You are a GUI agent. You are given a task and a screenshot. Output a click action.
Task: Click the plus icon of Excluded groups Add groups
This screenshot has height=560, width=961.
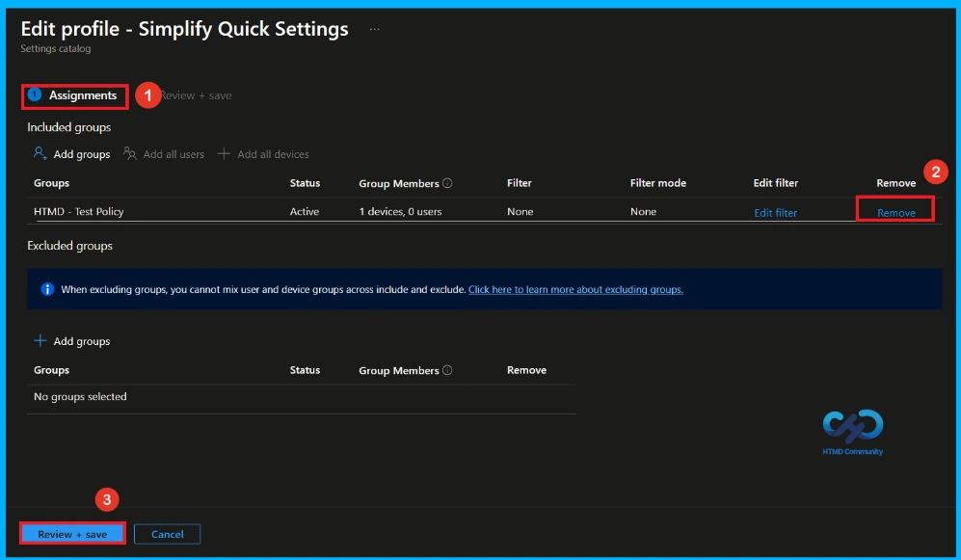pyautogui.click(x=40, y=340)
